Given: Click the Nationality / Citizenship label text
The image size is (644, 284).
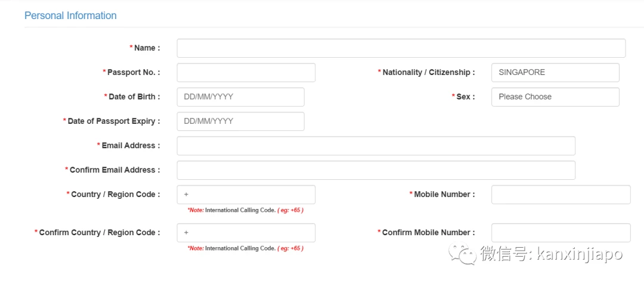Looking at the screenshot, I should click(426, 73).
